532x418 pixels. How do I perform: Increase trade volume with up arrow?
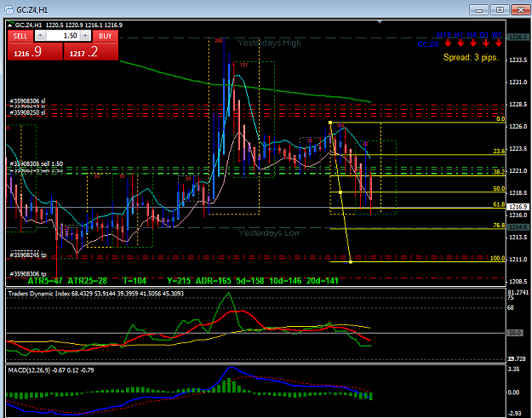pyautogui.click(x=85, y=36)
